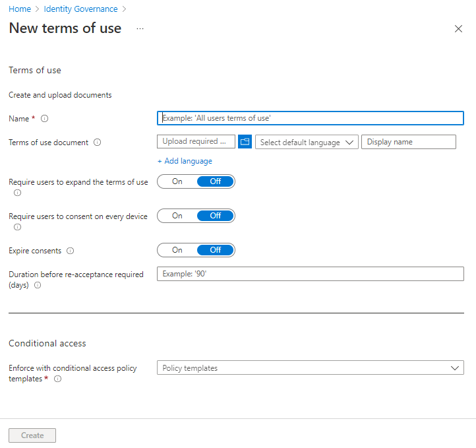
Task: Click the Name text field
Action: pyautogui.click(x=310, y=118)
